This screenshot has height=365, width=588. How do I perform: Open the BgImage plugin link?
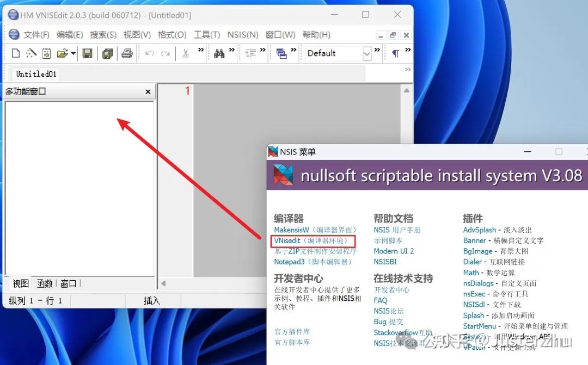coord(478,251)
